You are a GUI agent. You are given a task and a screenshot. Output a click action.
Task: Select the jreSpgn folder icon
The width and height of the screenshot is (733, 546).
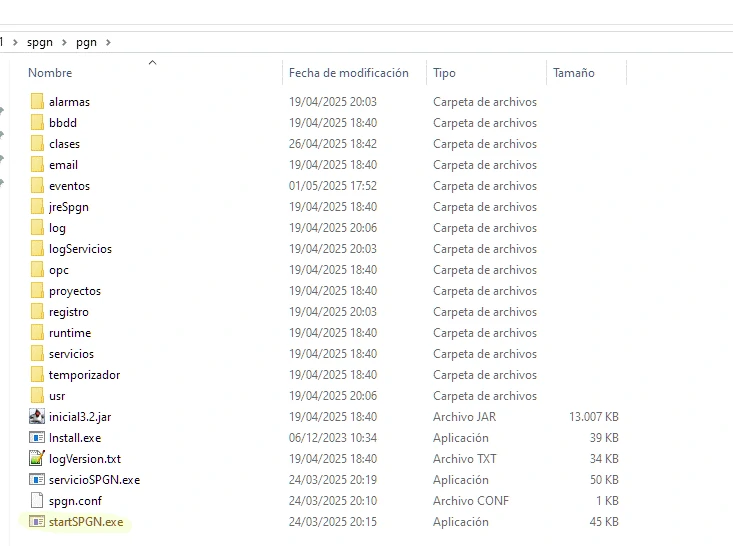pyautogui.click(x=37, y=207)
